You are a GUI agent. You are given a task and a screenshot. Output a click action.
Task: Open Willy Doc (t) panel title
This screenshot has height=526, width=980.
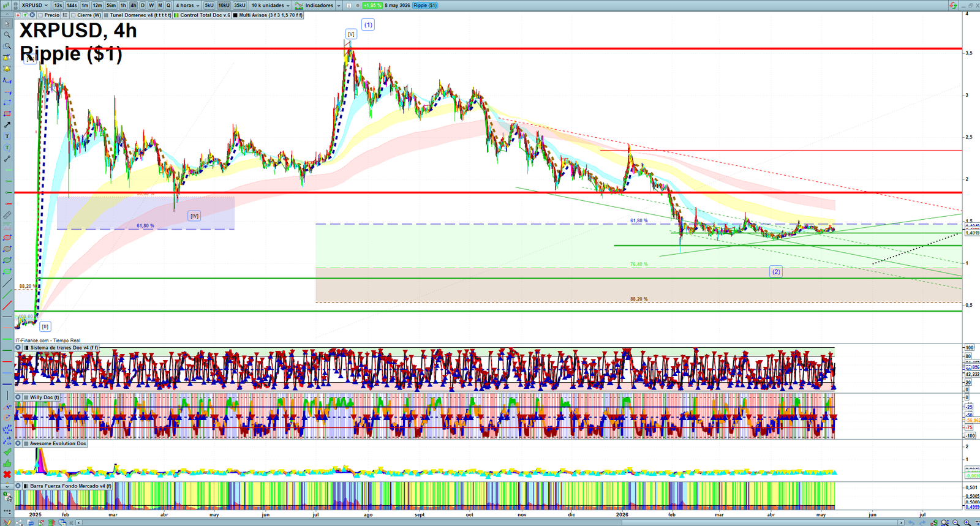[45, 397]
